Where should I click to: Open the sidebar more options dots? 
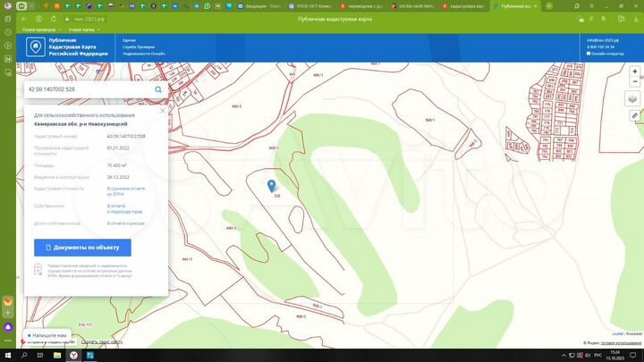click(8, 341)
